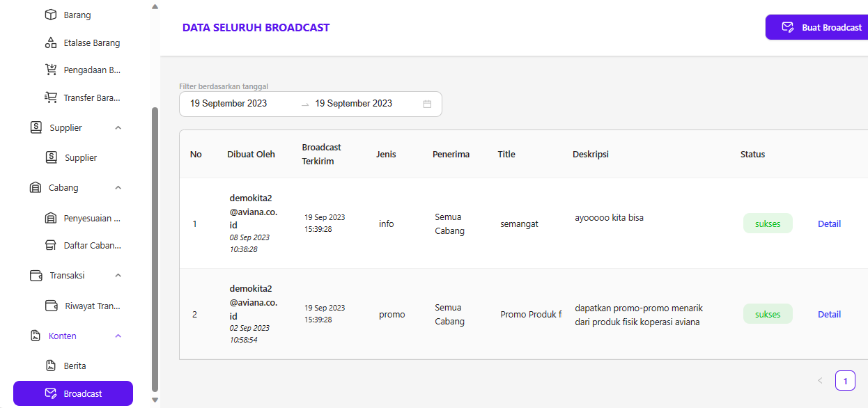868x408 pixels.
Task: Open Detail link for Promo Produk broadcast
Action: point(829,314)
